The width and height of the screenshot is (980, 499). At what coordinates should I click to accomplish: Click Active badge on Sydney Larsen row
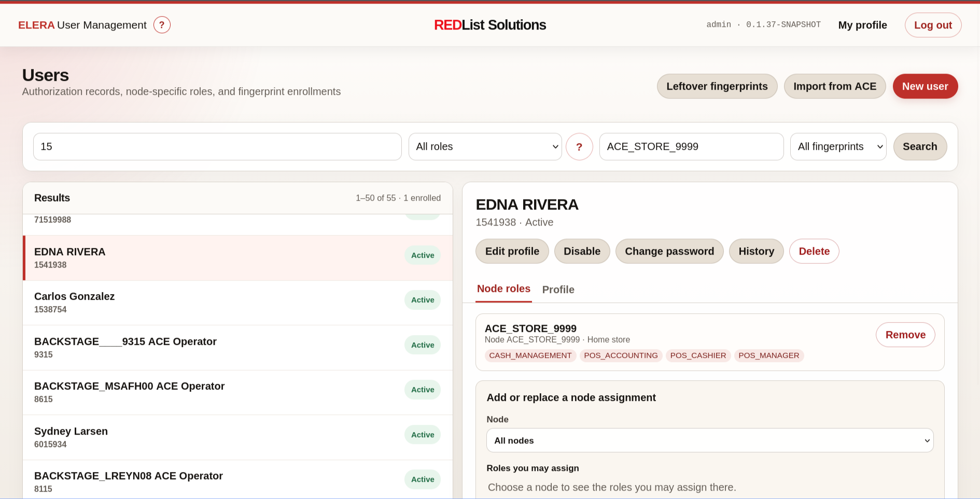[423, 435]
